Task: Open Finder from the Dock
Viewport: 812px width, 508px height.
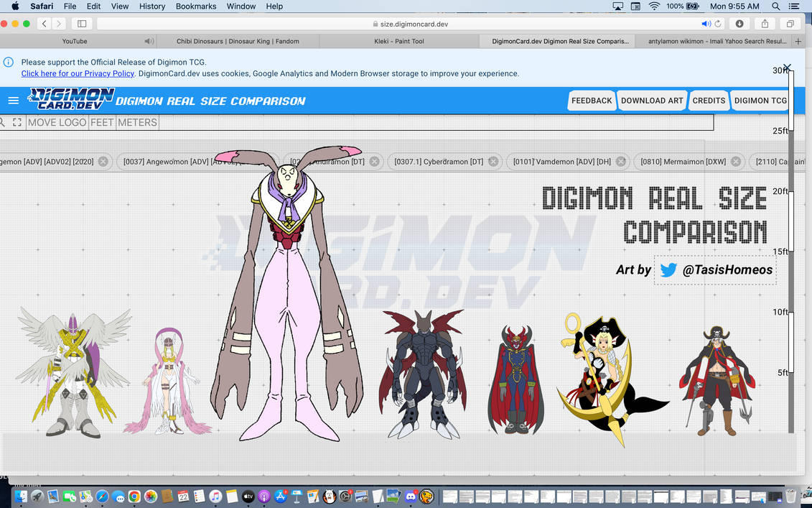Action: [21, 497]
